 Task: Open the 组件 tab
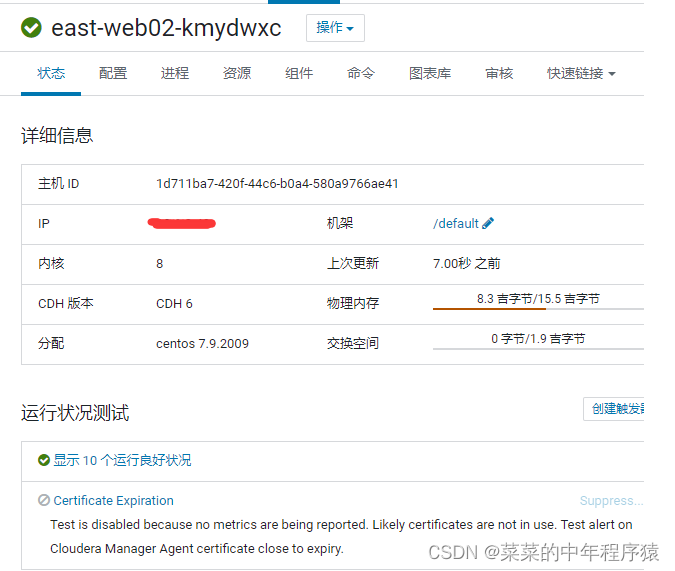[299, 73]
